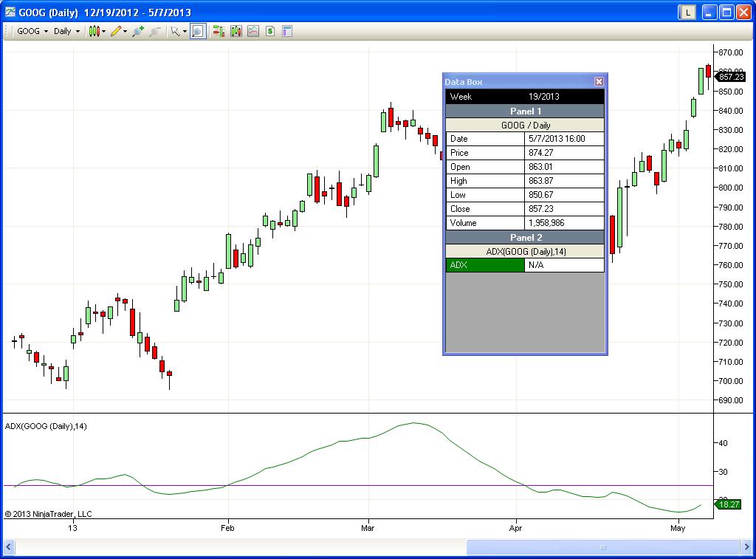The width and height of the screenshot is (756, 559).
Task: Click the Date value 5/7/2013 16:00
Action: pos(557,138)
